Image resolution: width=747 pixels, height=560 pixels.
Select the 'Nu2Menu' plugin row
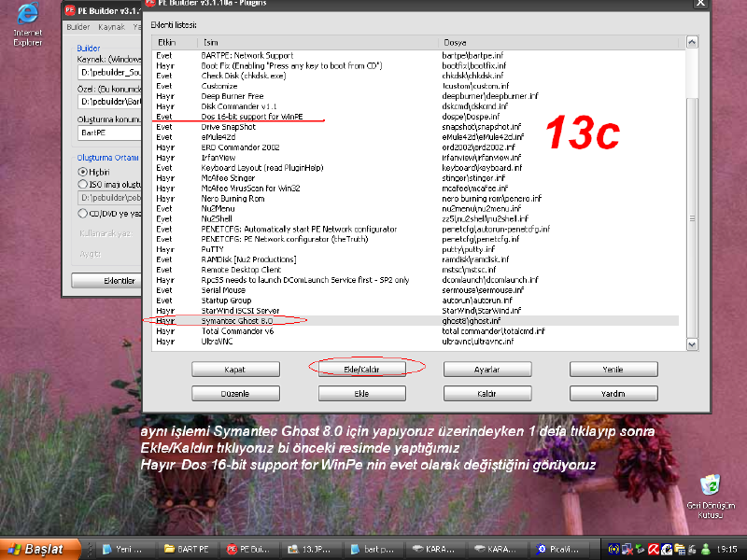(416, 208)
